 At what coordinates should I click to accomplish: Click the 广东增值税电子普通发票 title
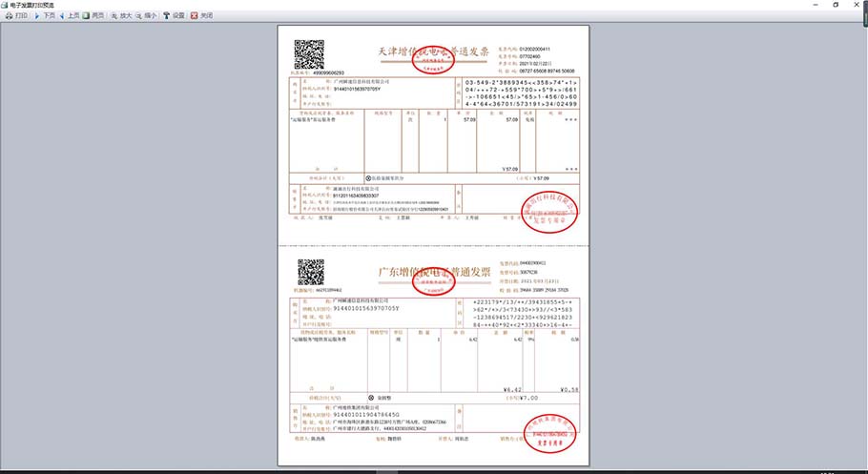point(435,272)
